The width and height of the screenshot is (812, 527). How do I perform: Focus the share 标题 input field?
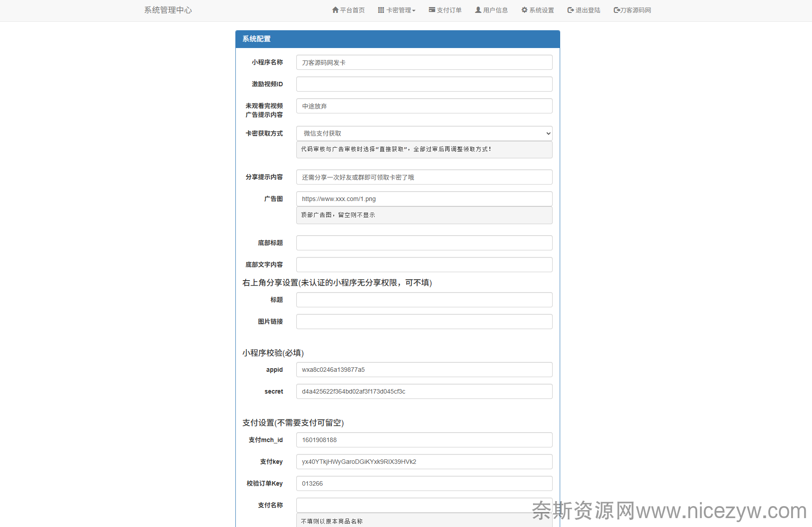tap(424, 300)
